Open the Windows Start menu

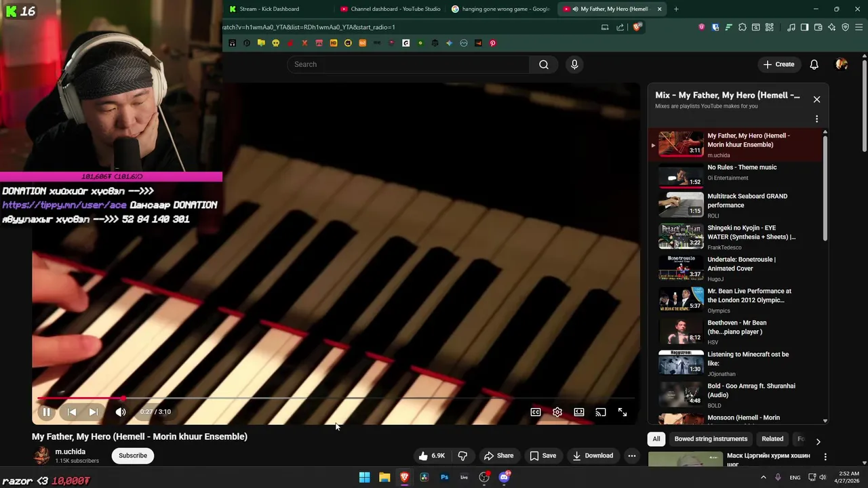point(364,477)
